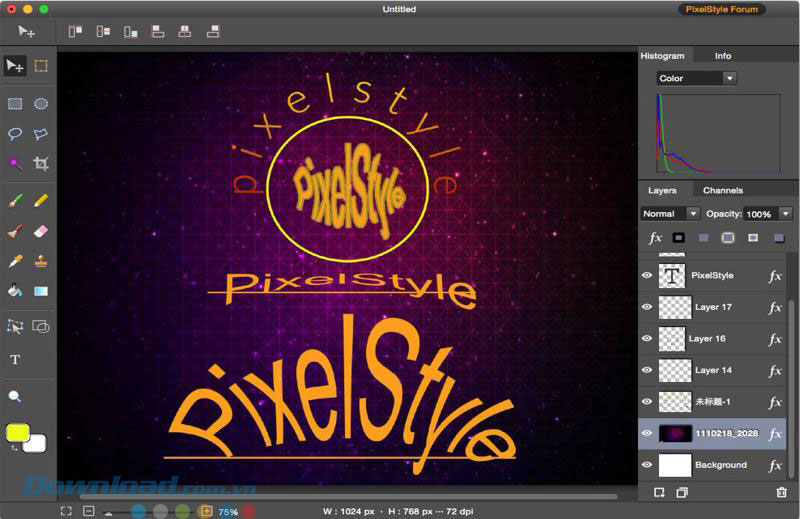Select the Crop tool
This screenshot has height=519, width=800.
pos(41,163)
